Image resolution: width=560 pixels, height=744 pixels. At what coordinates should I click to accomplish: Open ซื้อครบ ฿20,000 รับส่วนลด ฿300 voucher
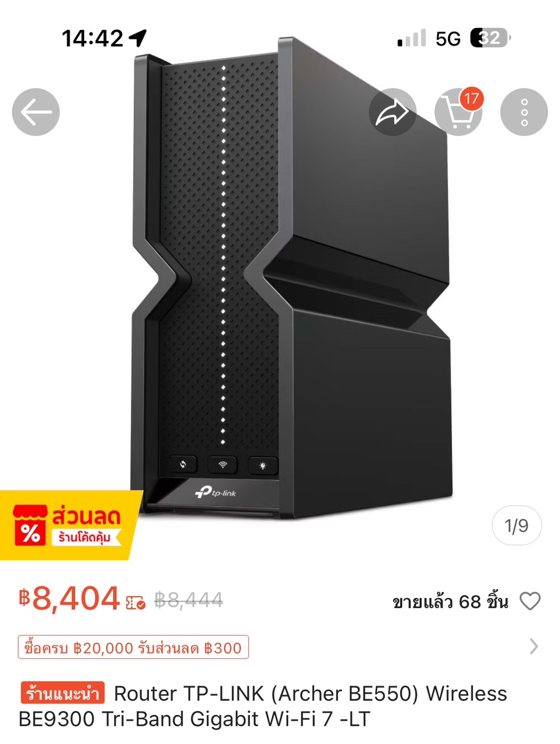coord(133,647)
